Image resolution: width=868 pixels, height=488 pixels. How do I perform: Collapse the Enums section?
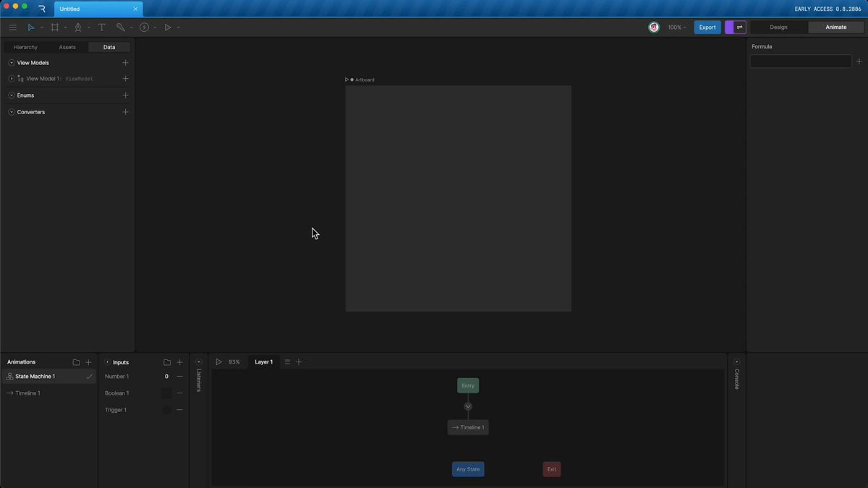click(x=12, y=95)
